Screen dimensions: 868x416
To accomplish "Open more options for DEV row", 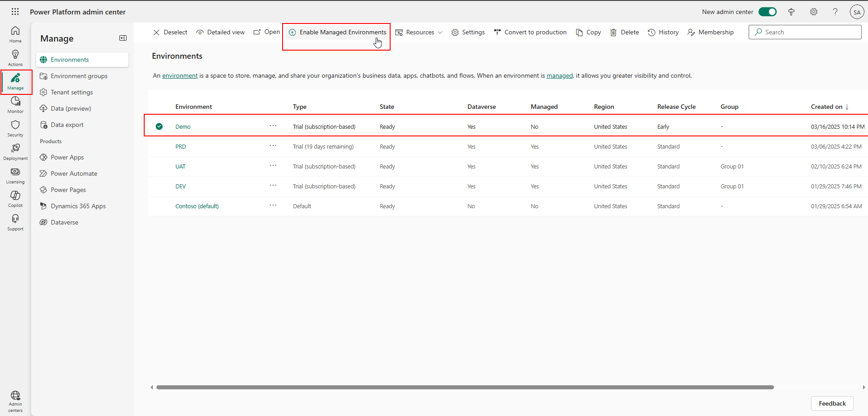I will coord(273,185).
